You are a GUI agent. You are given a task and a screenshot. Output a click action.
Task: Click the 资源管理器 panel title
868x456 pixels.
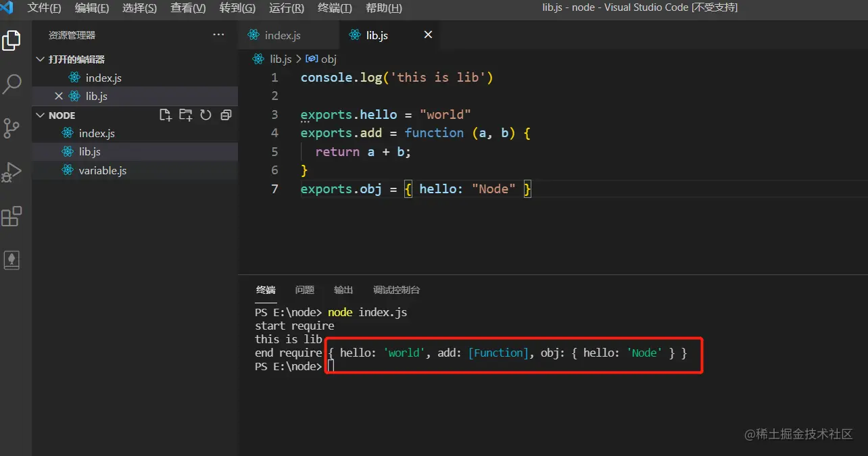click(x=72, y=35)
